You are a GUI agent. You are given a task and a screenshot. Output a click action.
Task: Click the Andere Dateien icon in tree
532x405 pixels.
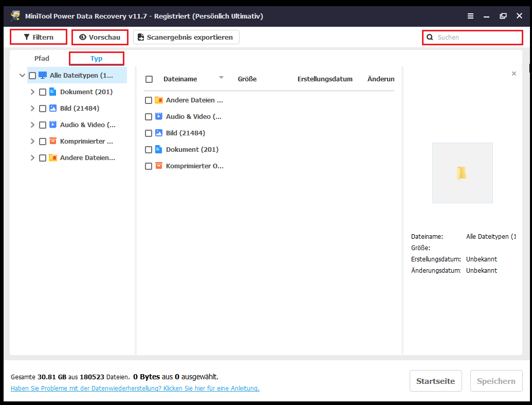(52, 157)
